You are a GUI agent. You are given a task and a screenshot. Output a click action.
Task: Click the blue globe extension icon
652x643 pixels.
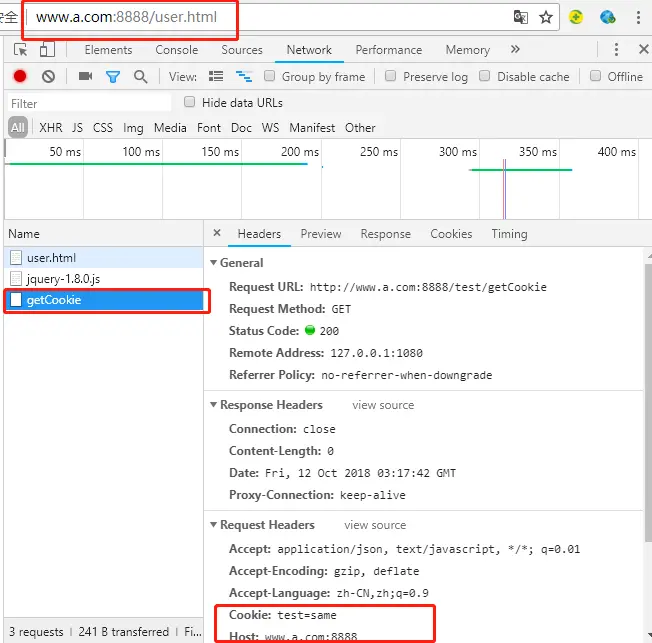point(608,17)
